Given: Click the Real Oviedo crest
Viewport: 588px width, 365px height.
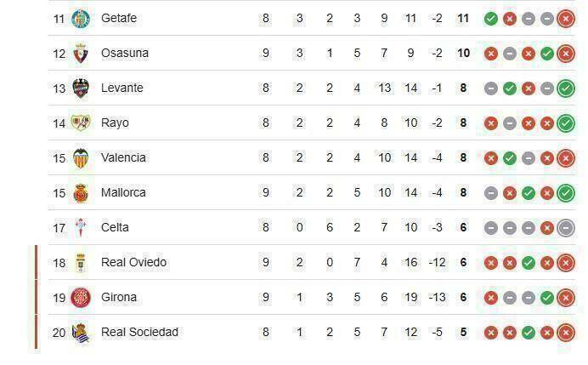Looking at the screenshot, I should tap(82, 262).
